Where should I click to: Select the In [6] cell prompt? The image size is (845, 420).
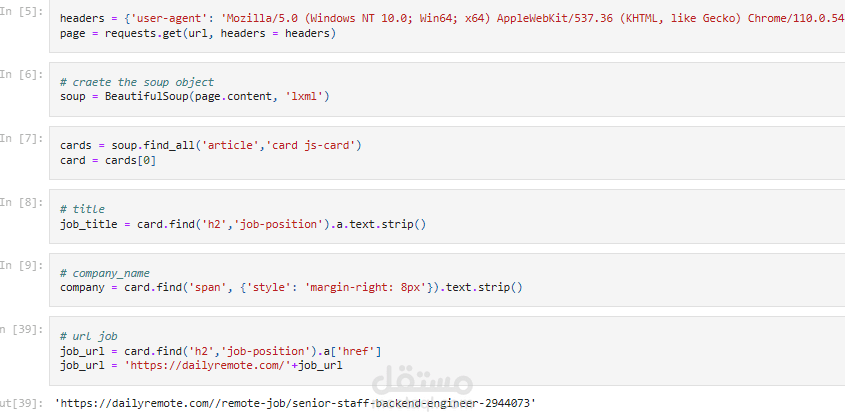point(21,74)
